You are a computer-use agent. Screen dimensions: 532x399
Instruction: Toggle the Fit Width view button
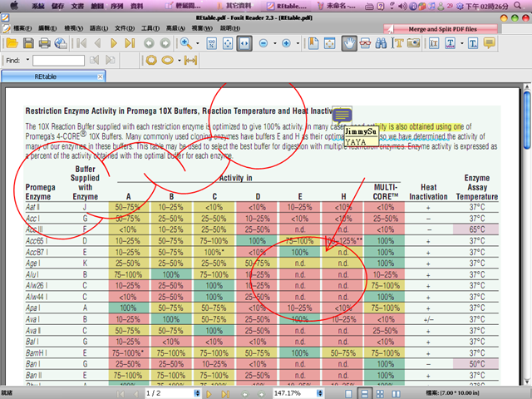pos(244,43)
